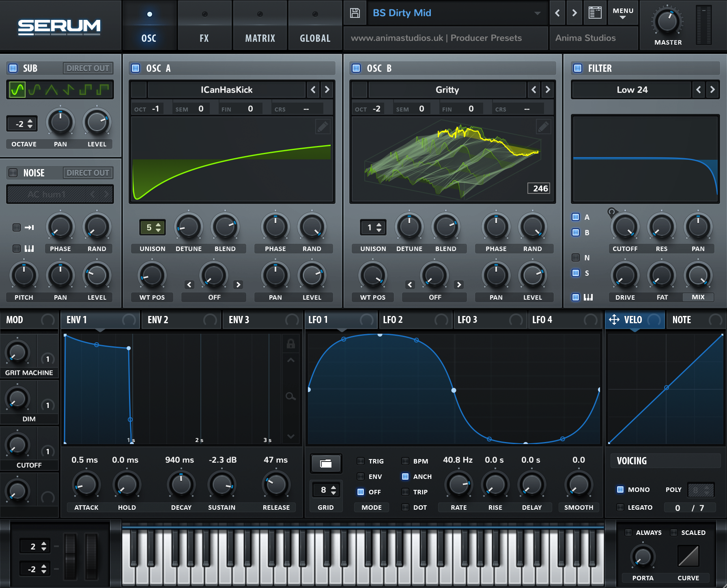Viewport: 727px width, 588px height.
Task: Open the preset name dropdown arrow
Action: click(x=538, y=13)
